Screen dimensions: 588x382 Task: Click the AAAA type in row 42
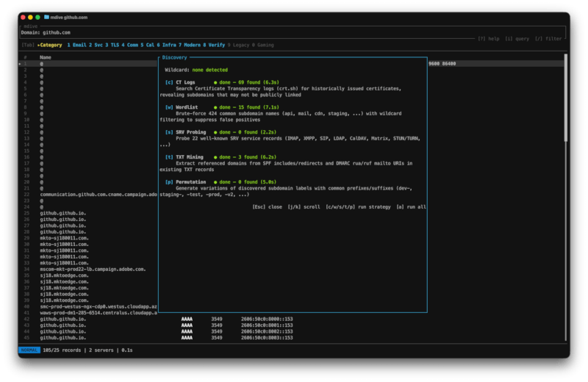[187, 319]
